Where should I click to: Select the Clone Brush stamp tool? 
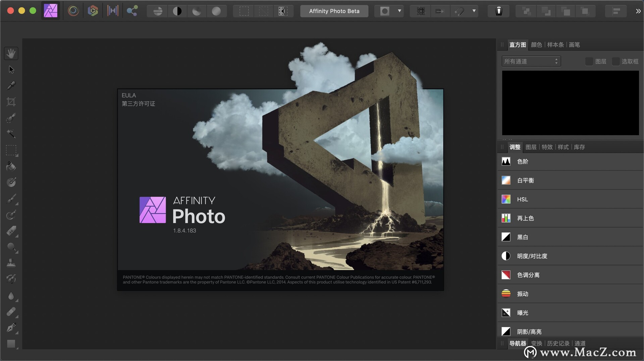point(11,263)
